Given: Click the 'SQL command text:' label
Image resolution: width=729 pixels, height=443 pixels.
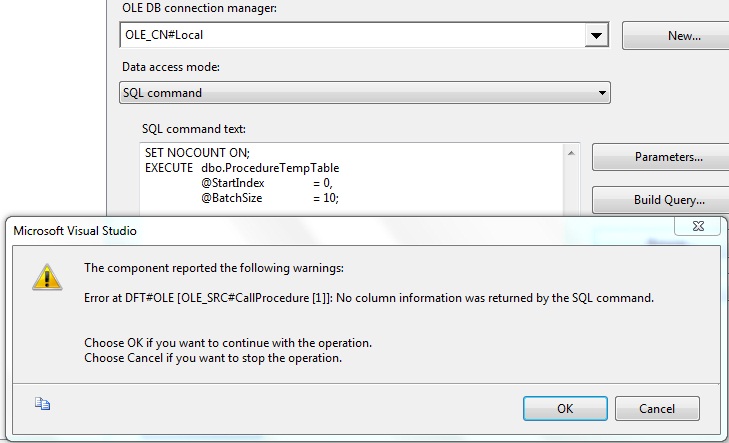Looking at the screenshot, I should coord(195,129).
